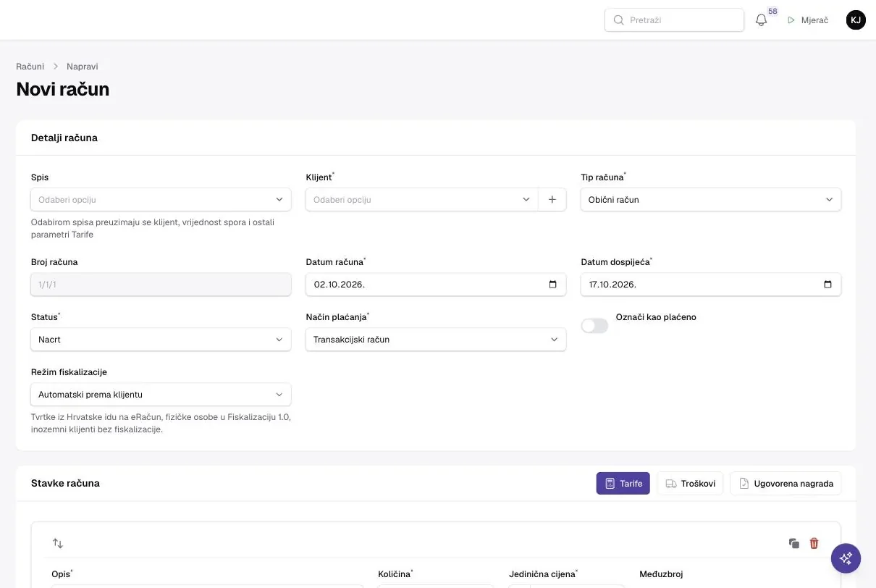Click the Stavke računa section title
Screen dimensions: 876x588
pos(65,483)
